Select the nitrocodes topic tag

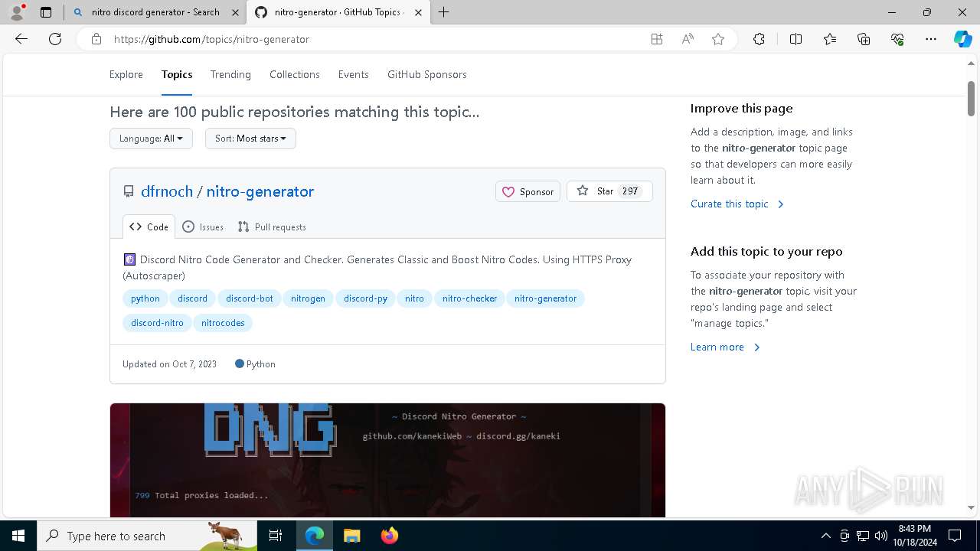point(223,323)
